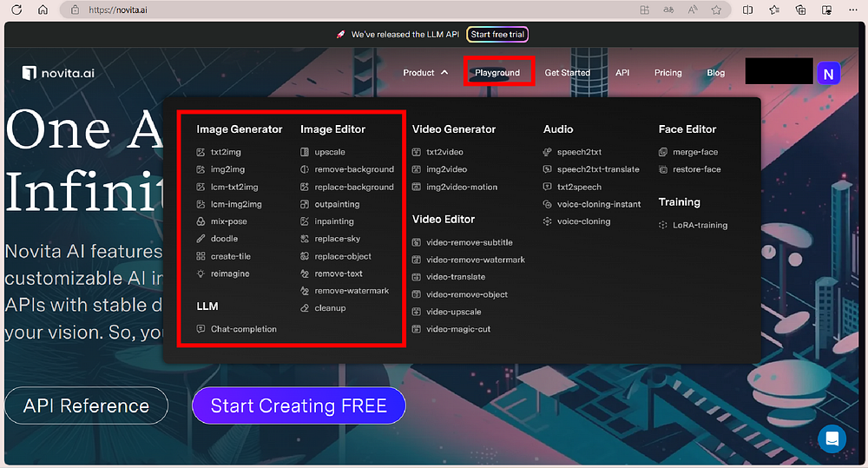Click the read aloud icon in address bar

(693, 10)
